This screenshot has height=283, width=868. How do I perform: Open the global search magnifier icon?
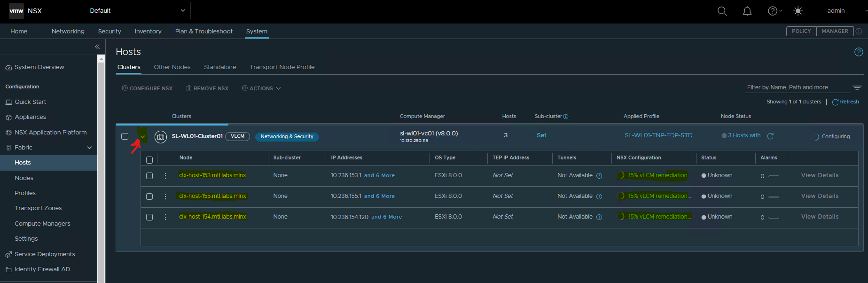click(722, 11)
